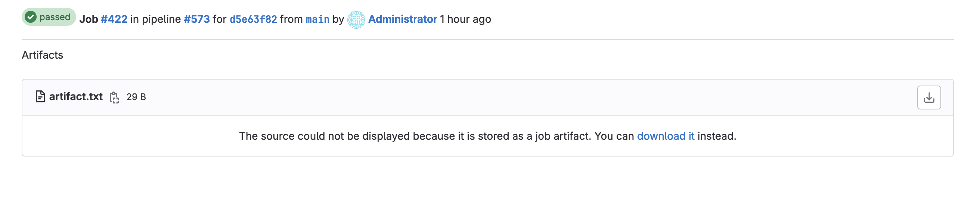
Task: Click the Administrator avatar image
Action: (x=356, y=19)
